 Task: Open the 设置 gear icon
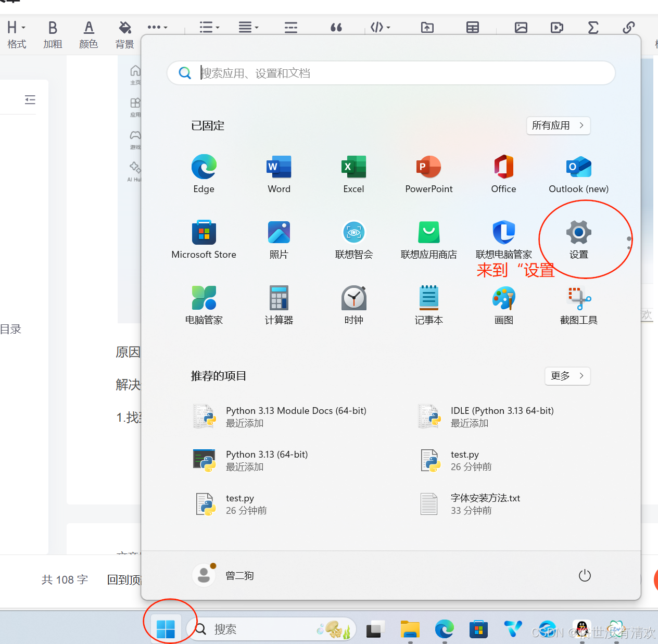click(578, 232)
